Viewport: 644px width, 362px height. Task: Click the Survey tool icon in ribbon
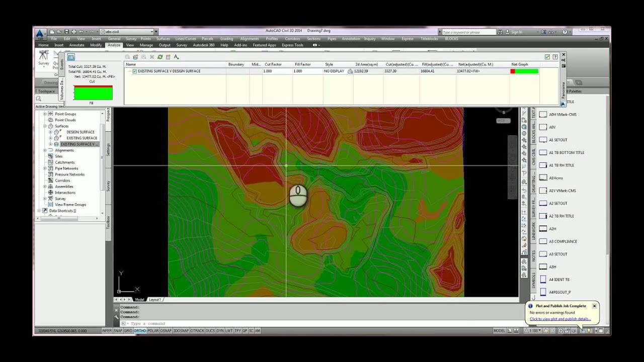[44, 57]
